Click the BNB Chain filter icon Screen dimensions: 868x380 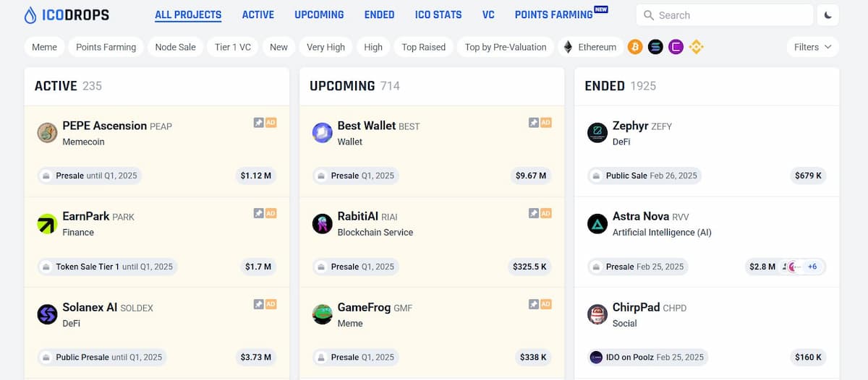coord(696,47)
